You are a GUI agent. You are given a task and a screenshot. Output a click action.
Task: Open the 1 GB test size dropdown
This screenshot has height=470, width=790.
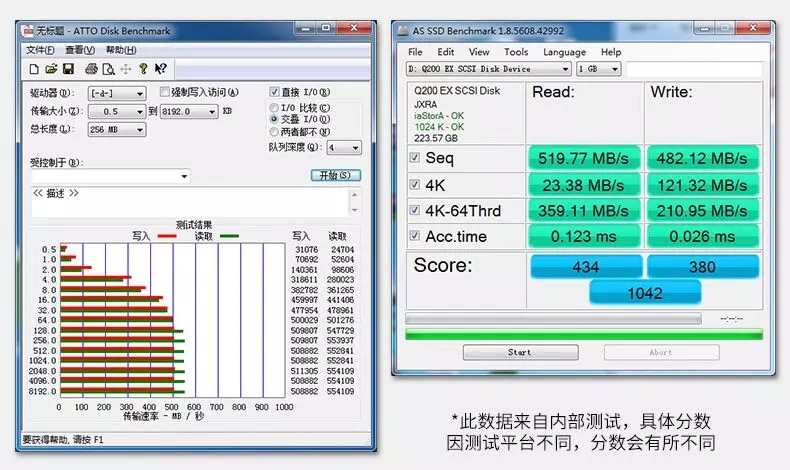pyautogui.click(x=599, y=69)
